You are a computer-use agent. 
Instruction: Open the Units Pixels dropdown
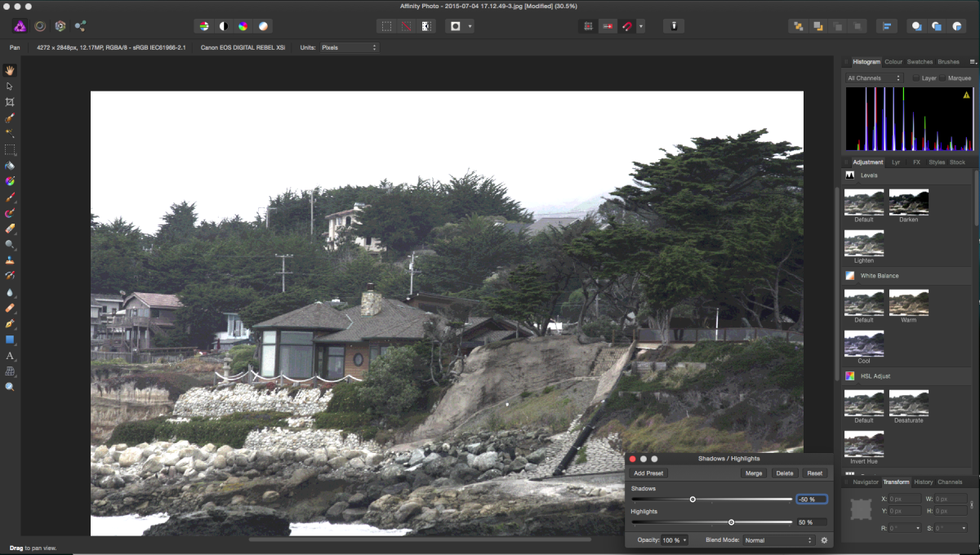tap(350, 47)
